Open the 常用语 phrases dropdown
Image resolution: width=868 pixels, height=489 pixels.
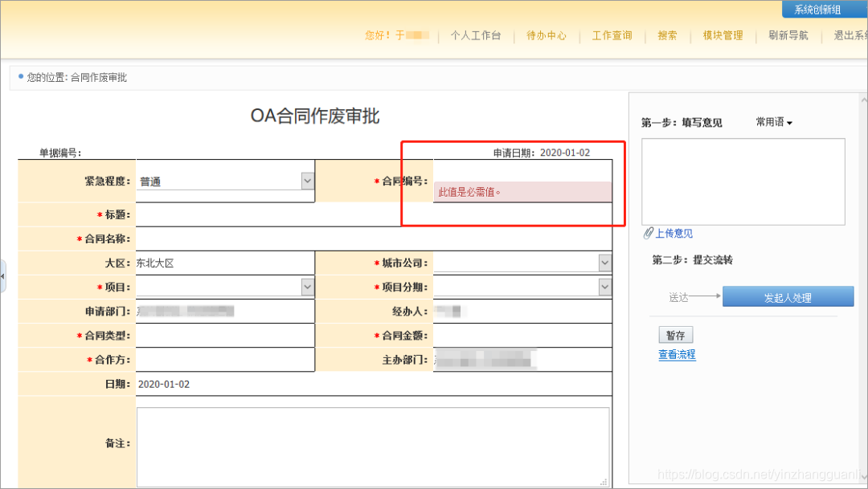point(774,122)
